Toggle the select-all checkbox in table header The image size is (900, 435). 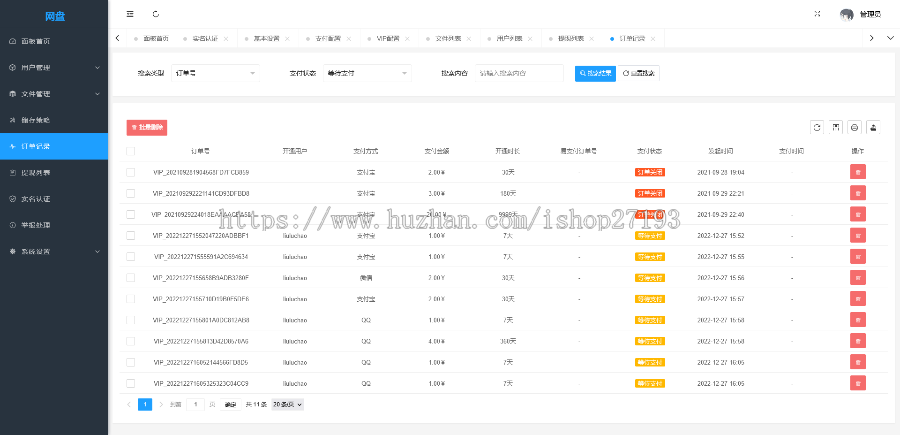point(130,151)
